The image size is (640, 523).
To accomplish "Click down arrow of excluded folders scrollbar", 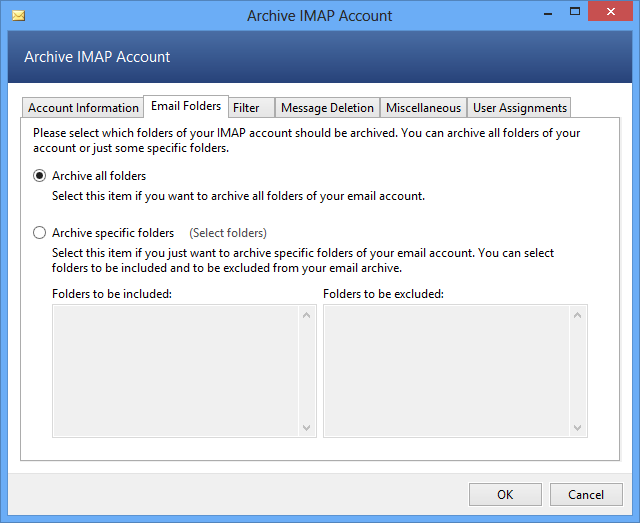I will [579, 427].
